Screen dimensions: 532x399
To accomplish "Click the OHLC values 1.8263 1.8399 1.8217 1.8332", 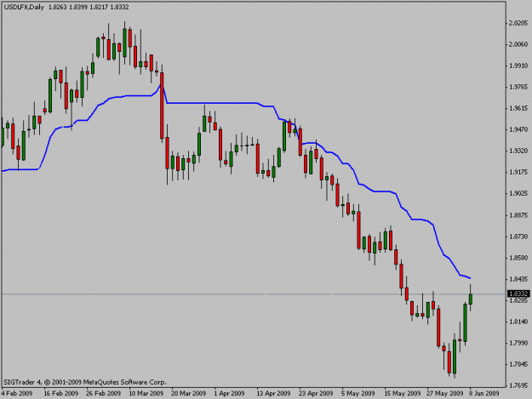I will click(x=89, y=7).
